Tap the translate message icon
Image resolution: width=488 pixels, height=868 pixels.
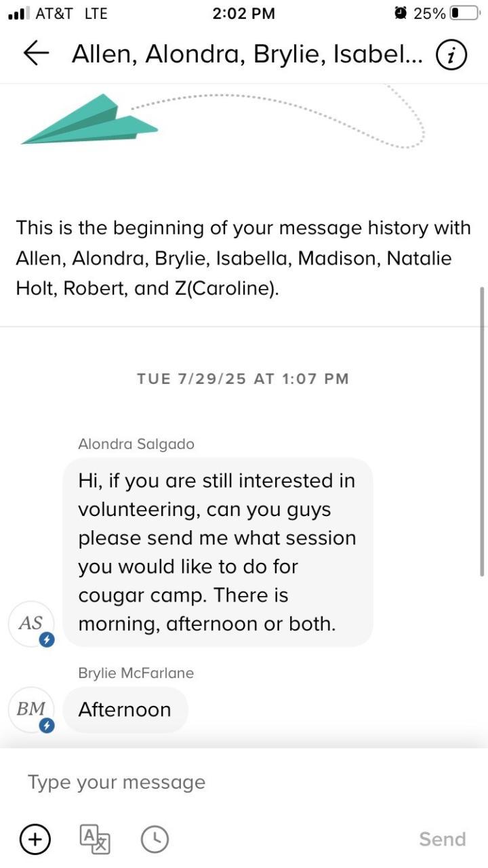click(x=95, y=839)
